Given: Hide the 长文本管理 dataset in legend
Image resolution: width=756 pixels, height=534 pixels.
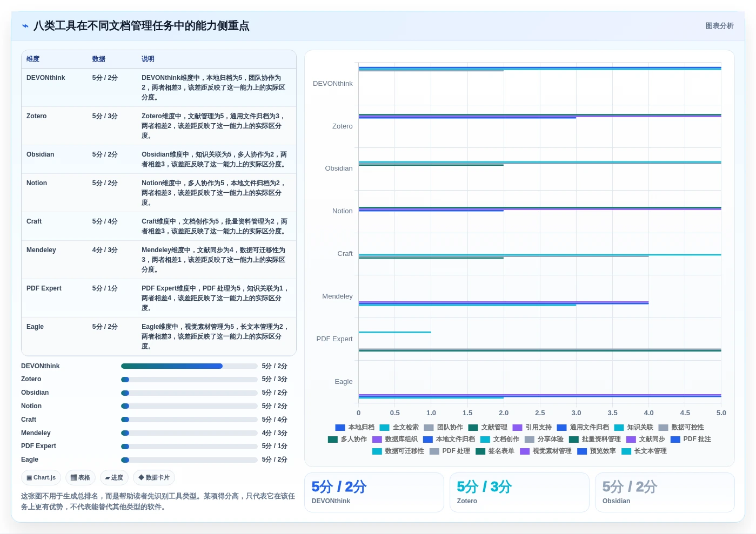Looking at the screenshot, I should [644, 451].
